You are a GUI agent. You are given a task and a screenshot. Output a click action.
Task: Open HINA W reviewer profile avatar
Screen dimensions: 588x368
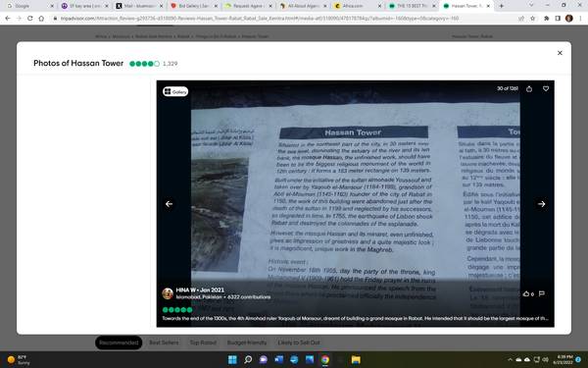coord(168,293)
